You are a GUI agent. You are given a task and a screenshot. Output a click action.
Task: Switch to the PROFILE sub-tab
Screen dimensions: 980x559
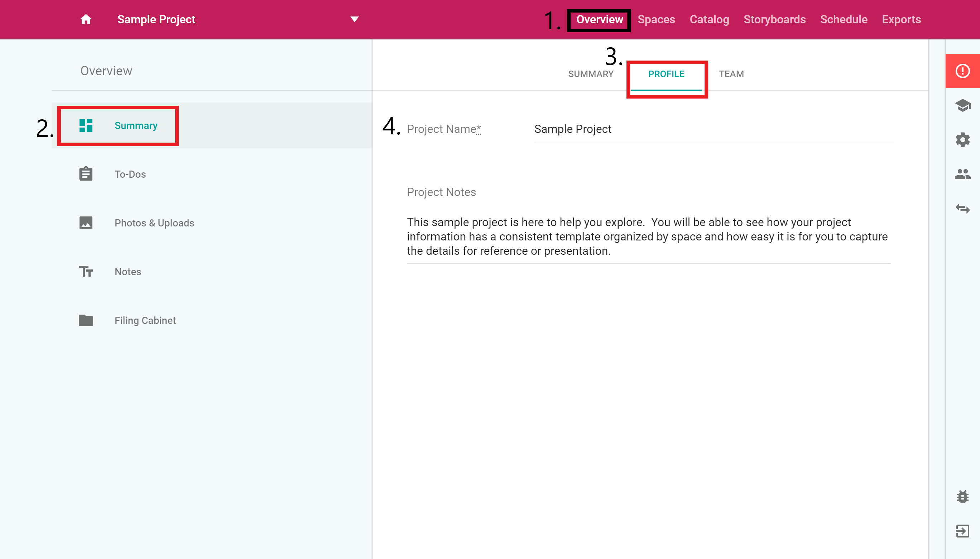coord(666,74)
